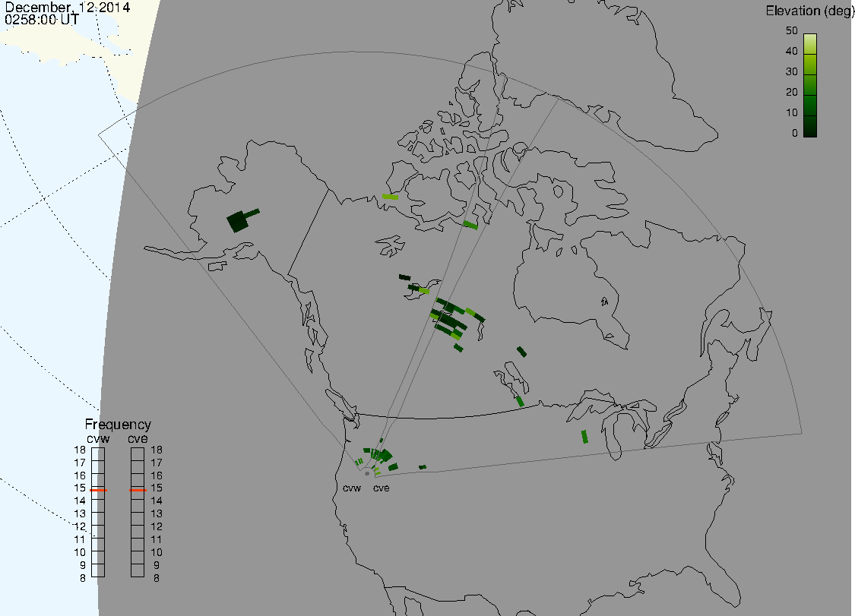Click the red marker on cvw frequency bar
This screenshot has height=616, width=855.
(x=98, y=490)
